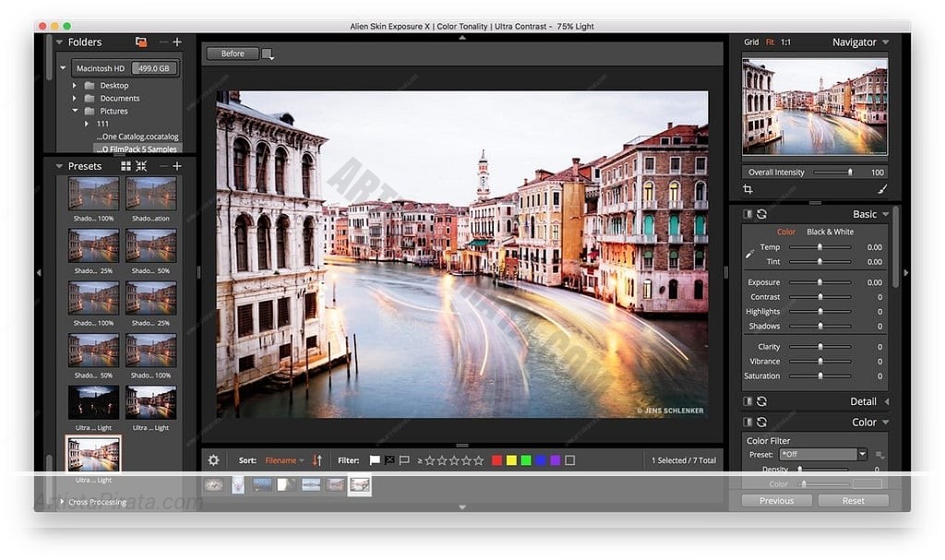Toggle Detail panel visibility switch
Viewport: 945px width, 560px height.
click(x=748, y=401)
